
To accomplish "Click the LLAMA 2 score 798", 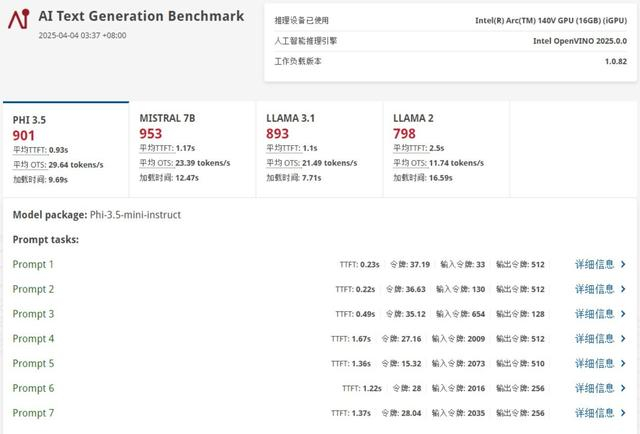I will tap(404, 134).
